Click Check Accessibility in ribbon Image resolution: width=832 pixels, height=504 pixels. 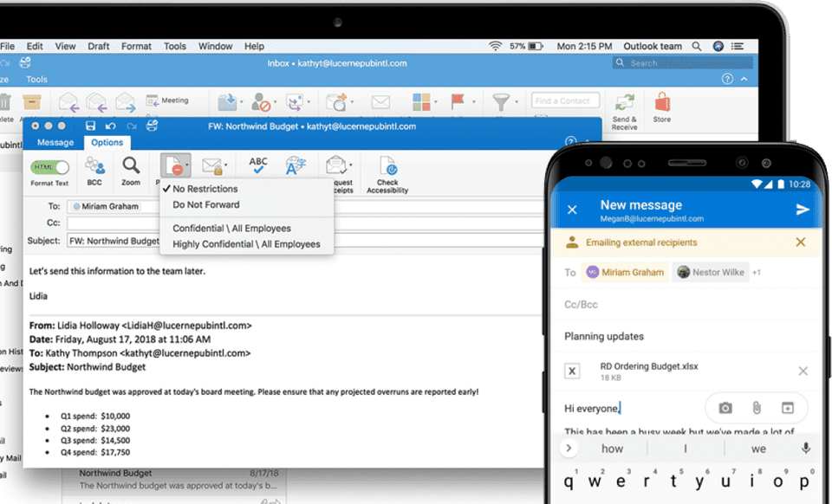pyautogui.click(x=387, y=175)
